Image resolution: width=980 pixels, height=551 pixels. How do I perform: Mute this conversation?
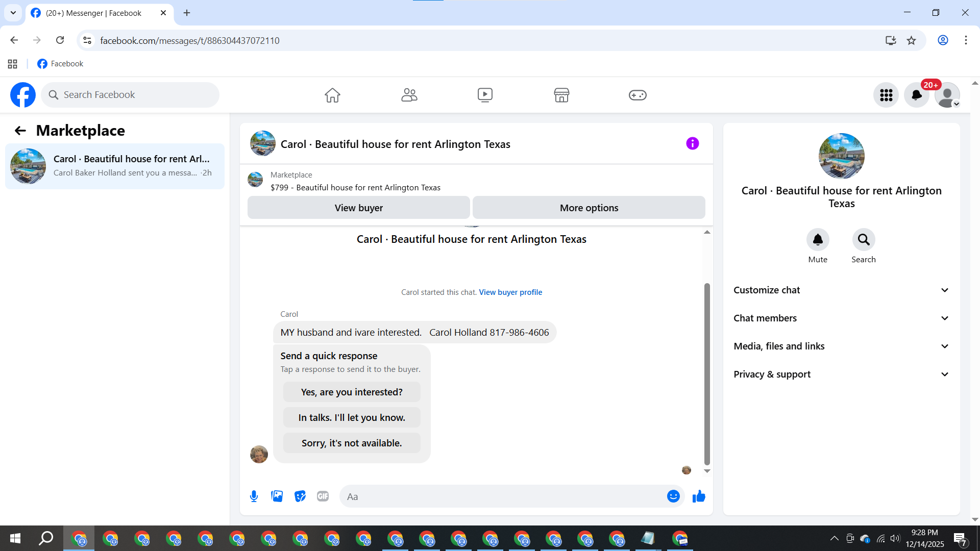[x=818, y=240]
